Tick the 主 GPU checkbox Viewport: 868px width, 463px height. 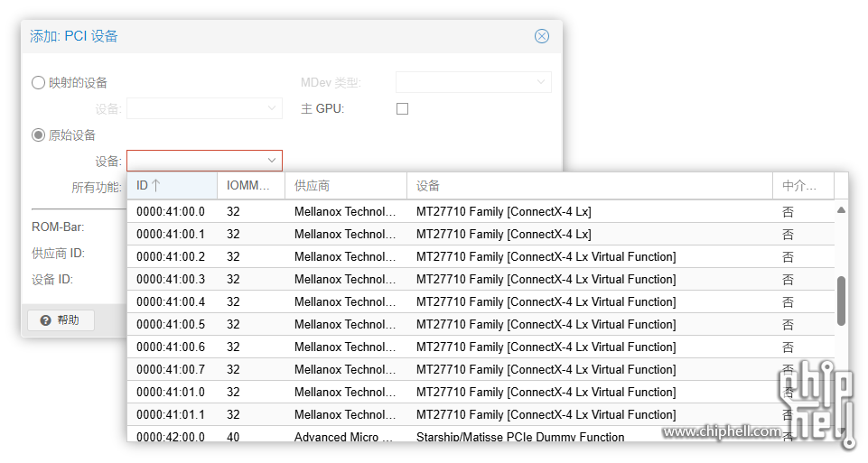point(403,109)
